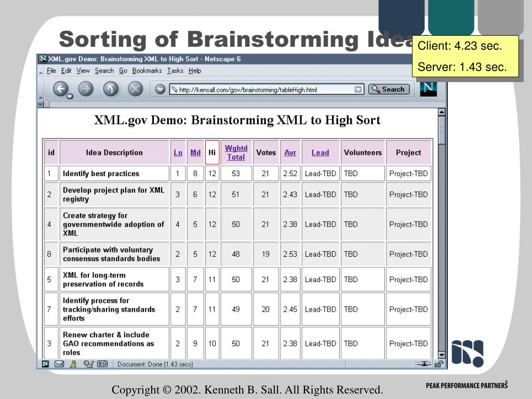Image resolution: width=532 pixels, height=399 pixels.
Task: Sort by the Lead column link
Action: pyautogui.click(x=320, y=153)
